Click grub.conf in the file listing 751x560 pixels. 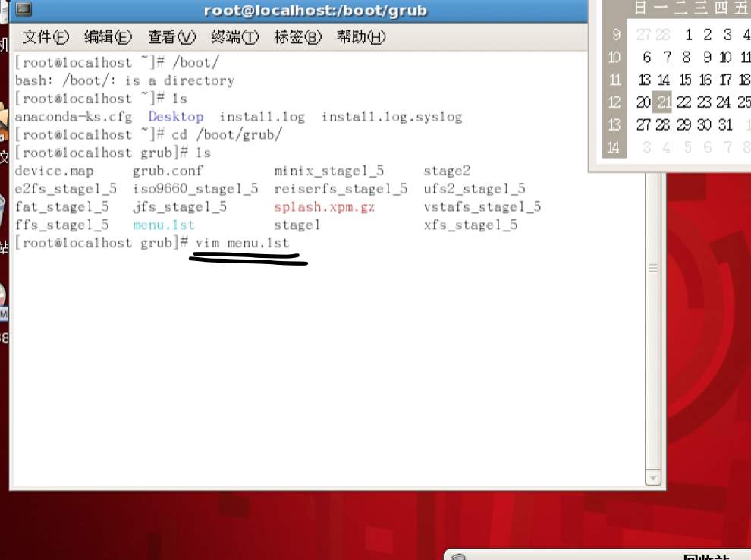(x=168, y=171)
